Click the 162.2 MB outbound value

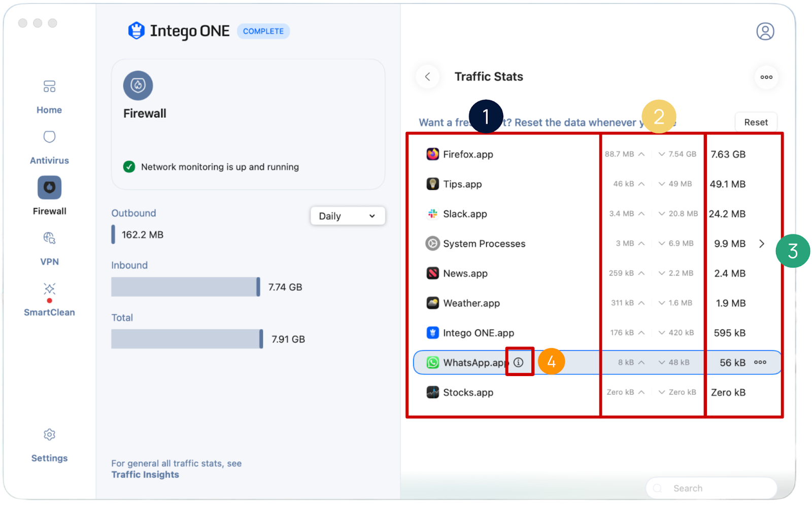[x=143, y=234]
